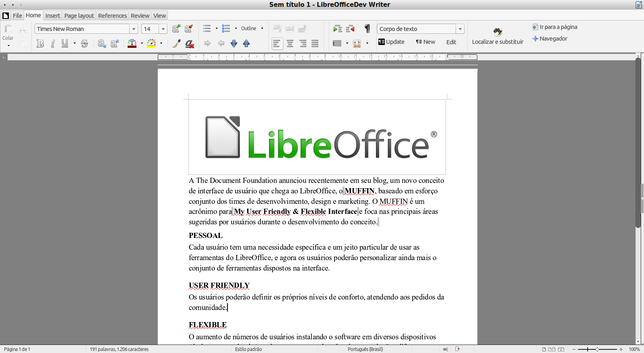Click the paste clipboard icon
The height and width of the screenshot is (353, 644).
click(8, 29)
